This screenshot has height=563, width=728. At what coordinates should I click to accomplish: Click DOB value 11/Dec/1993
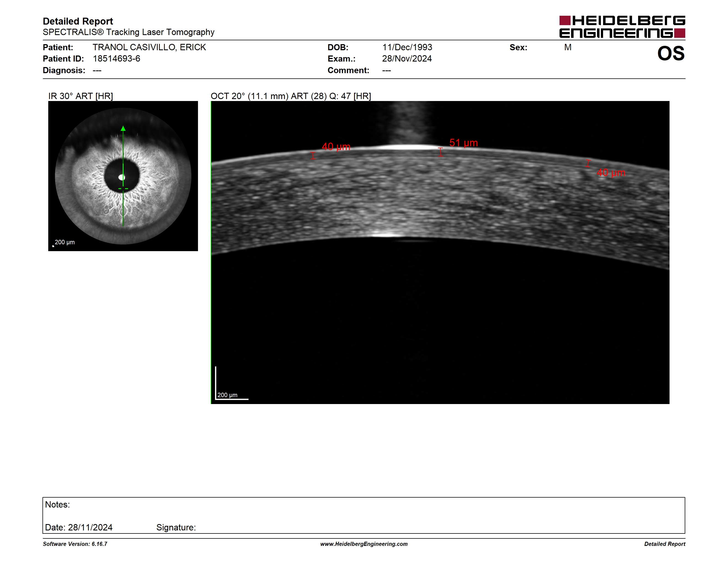coord(407,47)
